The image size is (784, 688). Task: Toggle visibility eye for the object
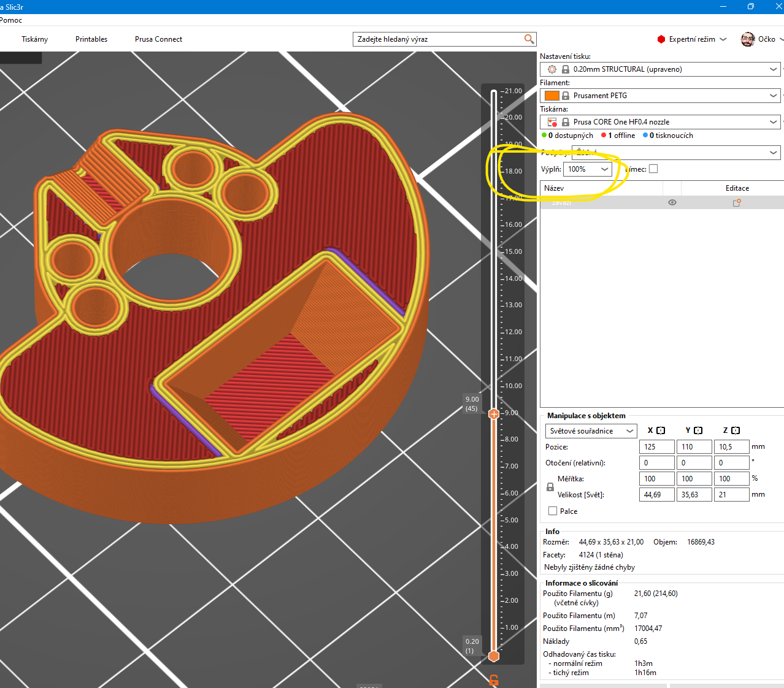pos(672,203)
